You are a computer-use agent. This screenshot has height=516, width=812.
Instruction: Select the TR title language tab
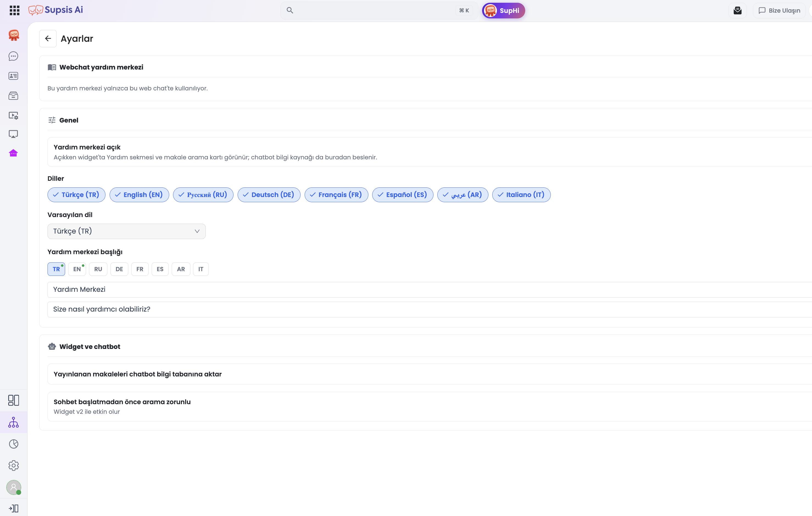pyautogui.click(x=56, y=269)
